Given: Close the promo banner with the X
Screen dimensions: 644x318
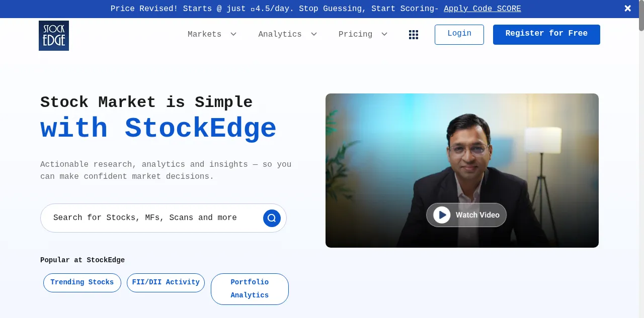Looking at the screenshot, I should (x=628, y=9).
